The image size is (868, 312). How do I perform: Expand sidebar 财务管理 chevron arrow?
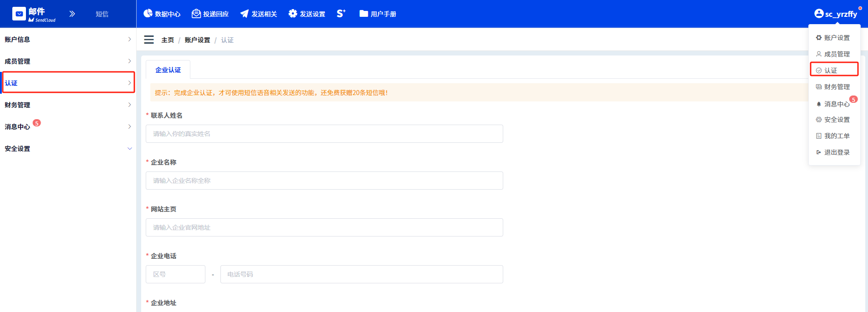pos(129,105)
